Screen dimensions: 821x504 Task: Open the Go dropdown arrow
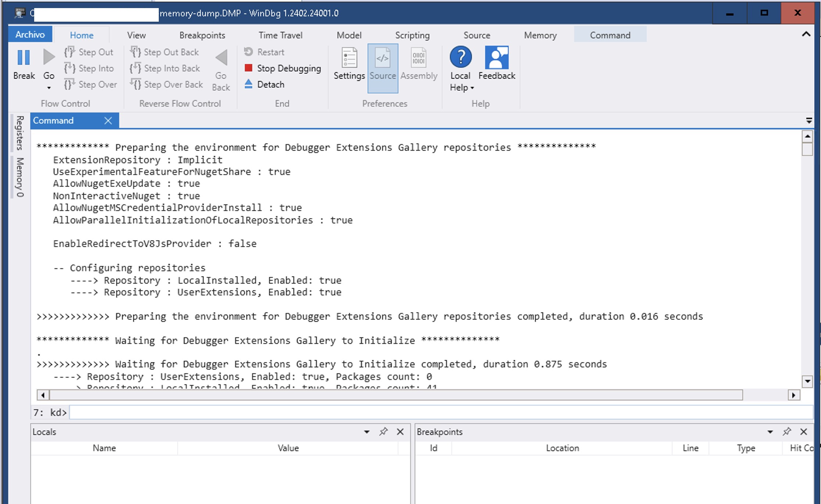49,88
